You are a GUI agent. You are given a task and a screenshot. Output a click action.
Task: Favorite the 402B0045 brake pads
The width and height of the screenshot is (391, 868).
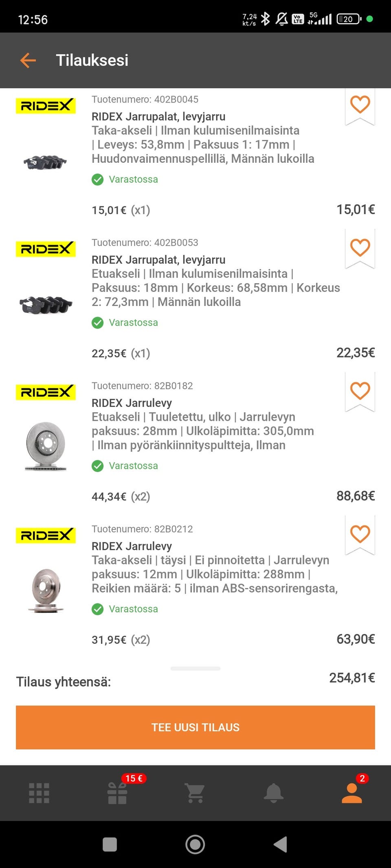point(360,105)
